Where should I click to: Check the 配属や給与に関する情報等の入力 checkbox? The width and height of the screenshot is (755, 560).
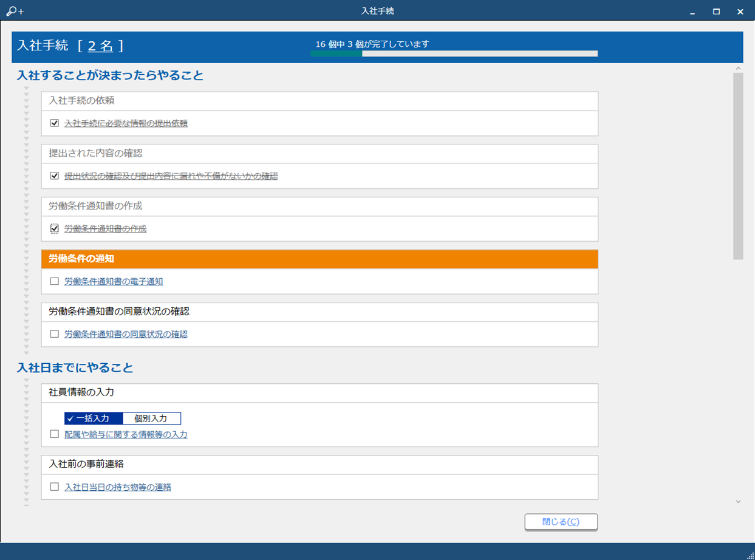click(x=55, y=435)
